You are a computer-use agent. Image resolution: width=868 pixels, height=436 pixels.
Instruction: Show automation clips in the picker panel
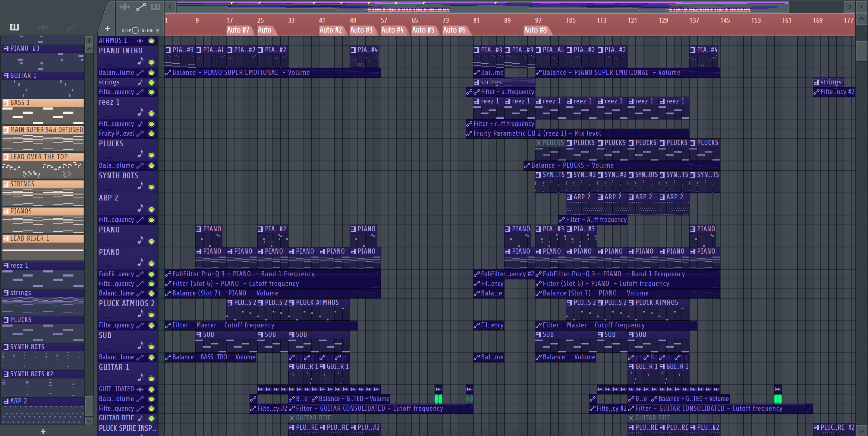pyautogui.click(x=72, y=27)
